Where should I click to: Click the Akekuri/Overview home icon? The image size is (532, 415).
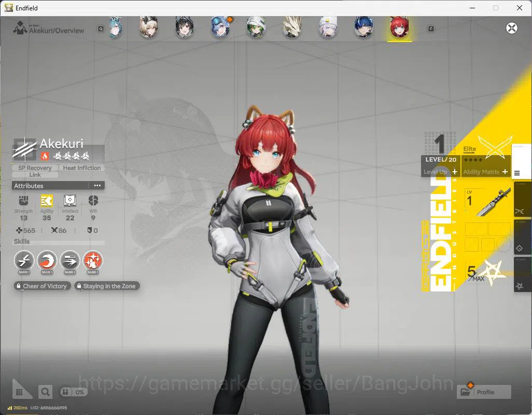pos(20,28)
